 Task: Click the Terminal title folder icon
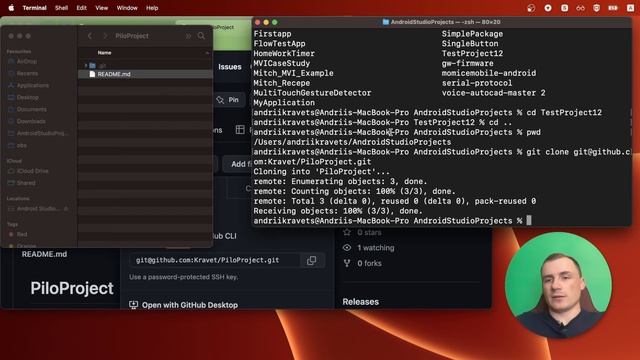(385, 22)
